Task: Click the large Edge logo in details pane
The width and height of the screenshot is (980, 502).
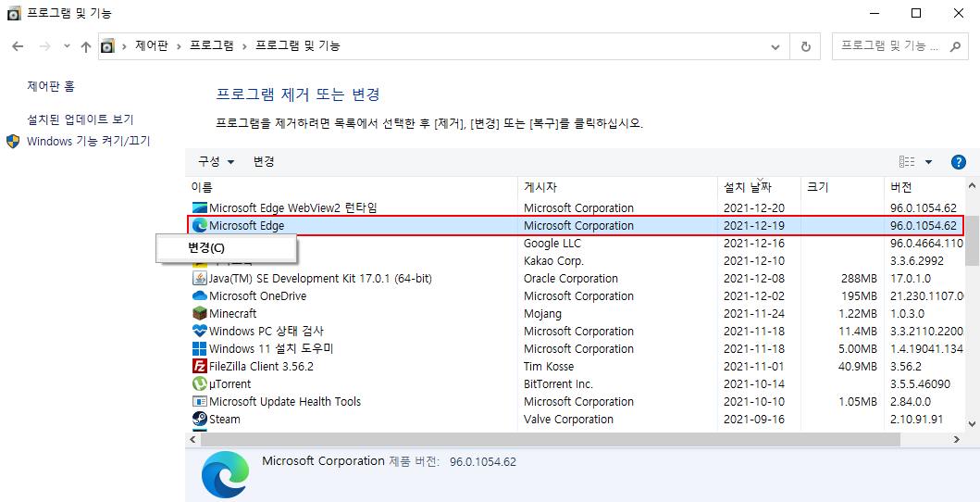Action: click(x=226, y=474)
